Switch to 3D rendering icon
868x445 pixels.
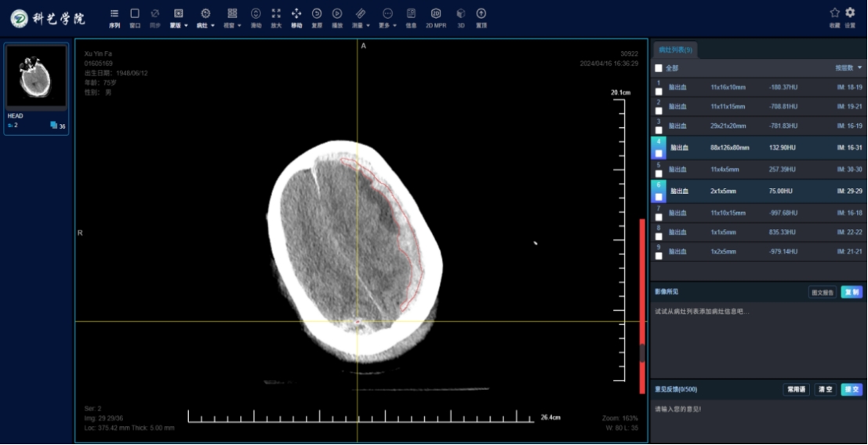click(x=461, y=13)
